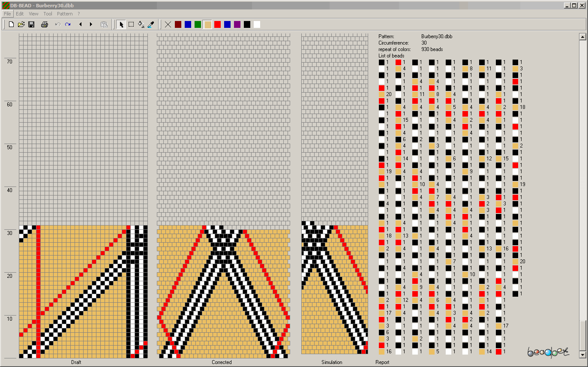
Task: Open the File menu
Action: (7, 14)
